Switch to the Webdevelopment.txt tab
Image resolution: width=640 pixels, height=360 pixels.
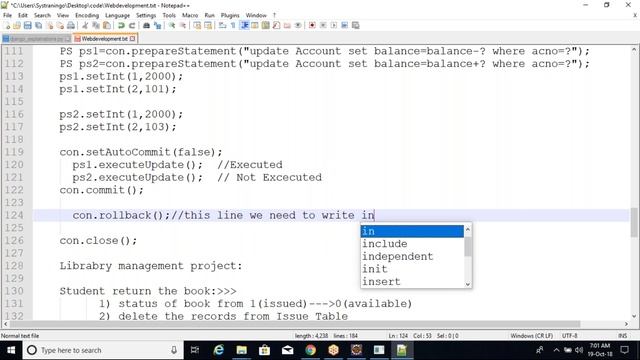(x=104, y=39)
